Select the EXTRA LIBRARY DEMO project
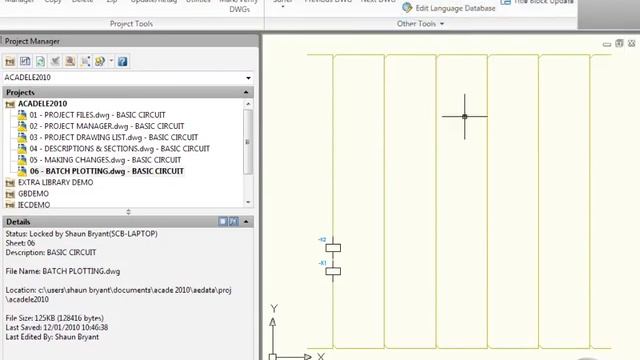Viewport: 640px width, 360px height. point(56,182)
